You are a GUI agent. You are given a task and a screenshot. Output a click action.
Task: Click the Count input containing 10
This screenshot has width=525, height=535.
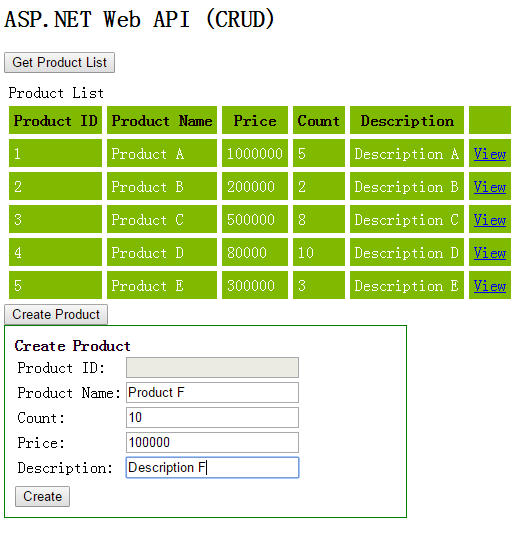point(213,417)
